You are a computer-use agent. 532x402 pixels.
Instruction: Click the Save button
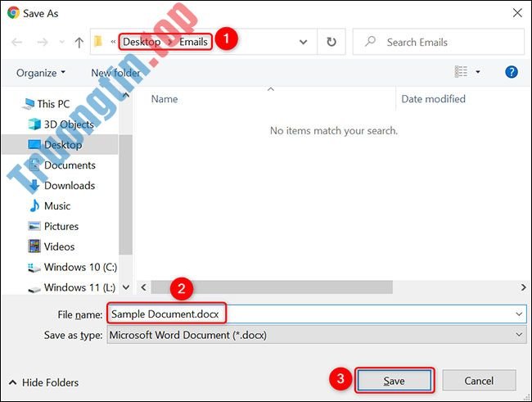[394, 381]
